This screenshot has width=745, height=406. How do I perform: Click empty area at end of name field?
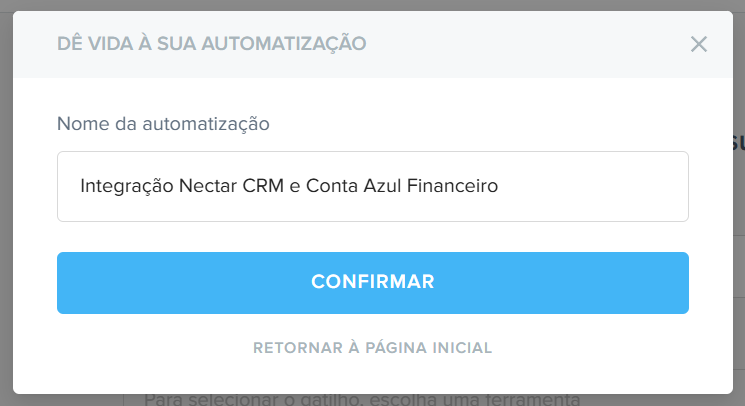(594, 186)
